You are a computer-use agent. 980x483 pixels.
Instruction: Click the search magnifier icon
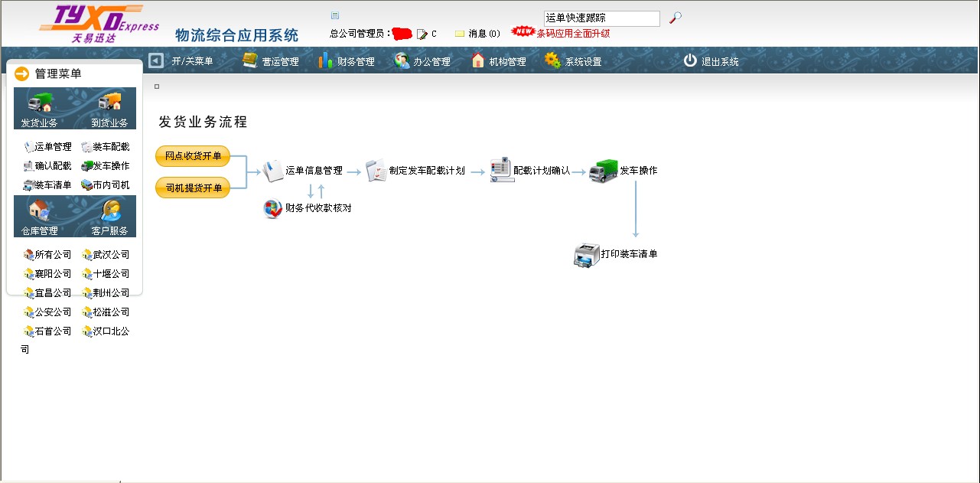pyautogui.click(x=675, y=18)
